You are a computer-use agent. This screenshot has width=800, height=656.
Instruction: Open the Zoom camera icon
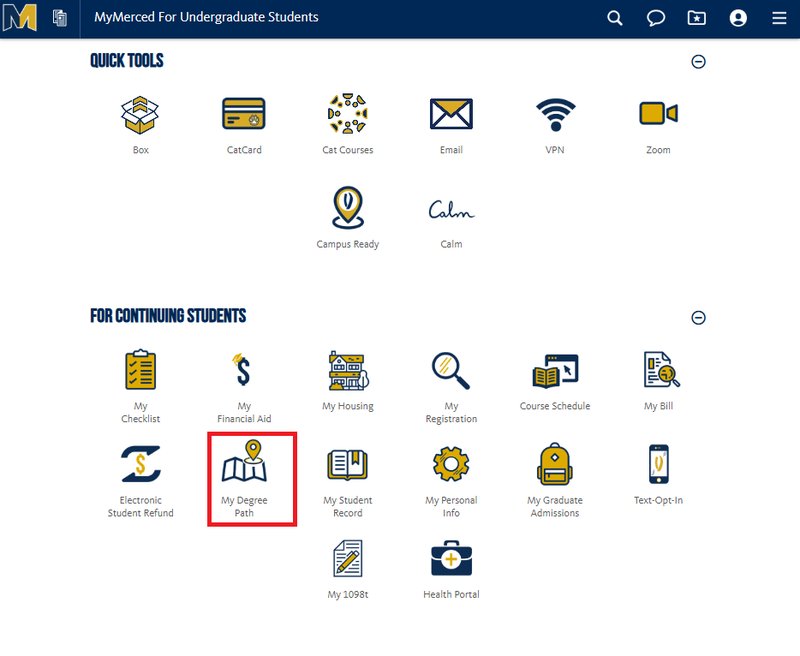658,113
